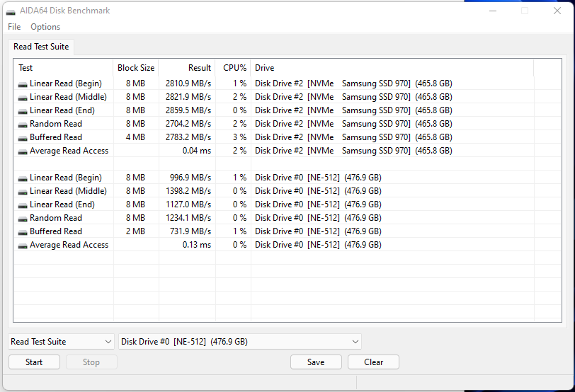Select the 2783.2 MB/s result value
575x392 pixels.
pyautogui.click(x=188, y=137)
